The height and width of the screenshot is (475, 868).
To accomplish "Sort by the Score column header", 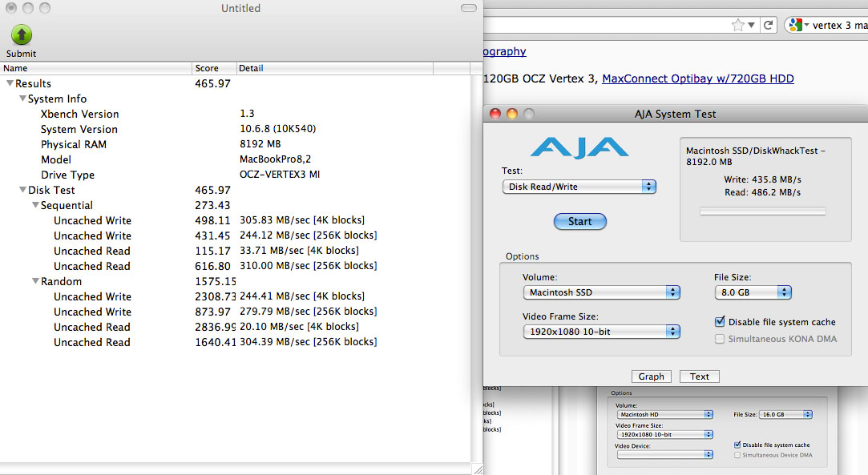I will point(214,68).
